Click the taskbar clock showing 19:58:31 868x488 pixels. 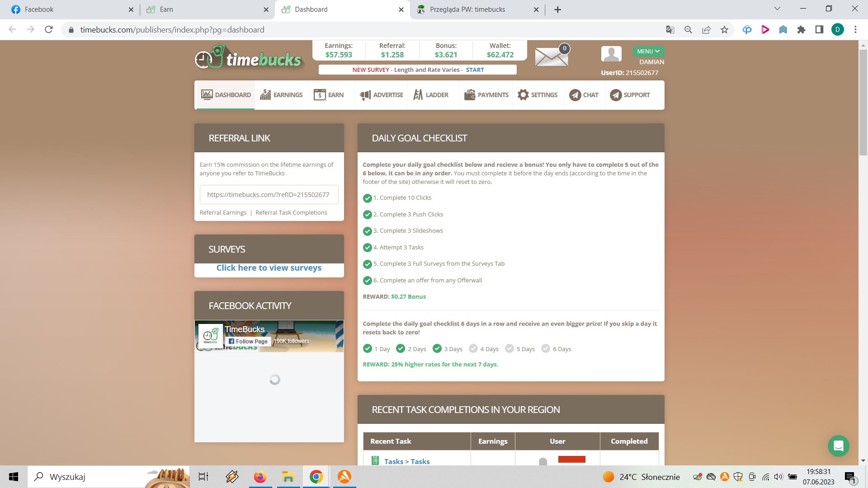[818, 477]
